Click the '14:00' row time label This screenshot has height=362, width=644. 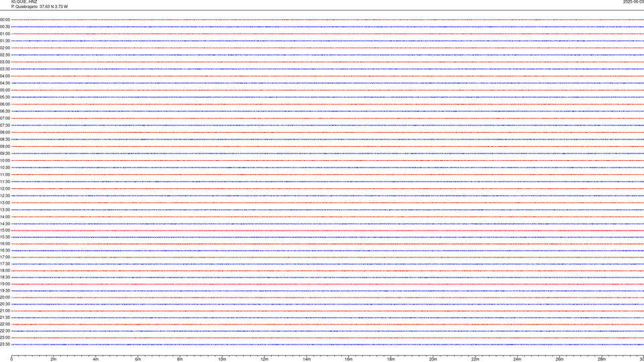tap(5, 217)
